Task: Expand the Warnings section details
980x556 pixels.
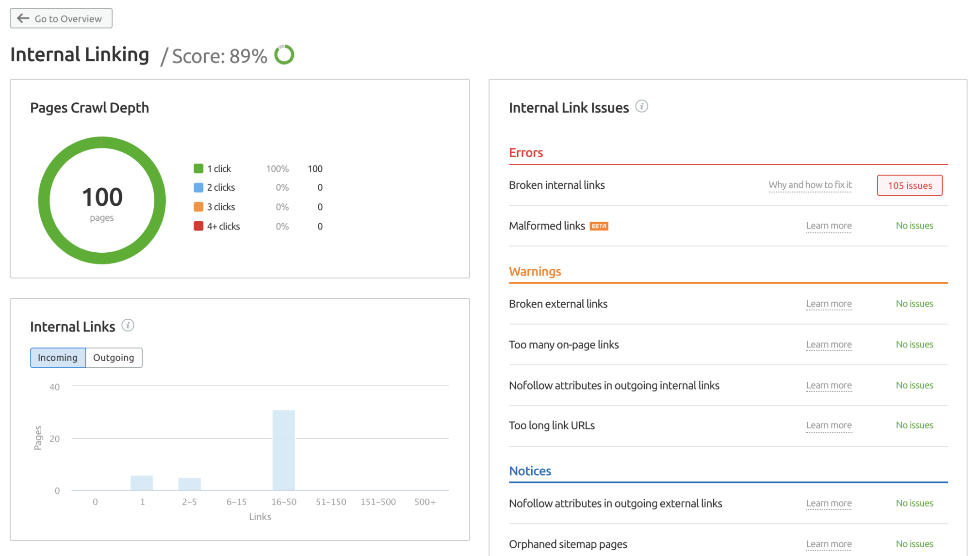Action: [535, 270]
